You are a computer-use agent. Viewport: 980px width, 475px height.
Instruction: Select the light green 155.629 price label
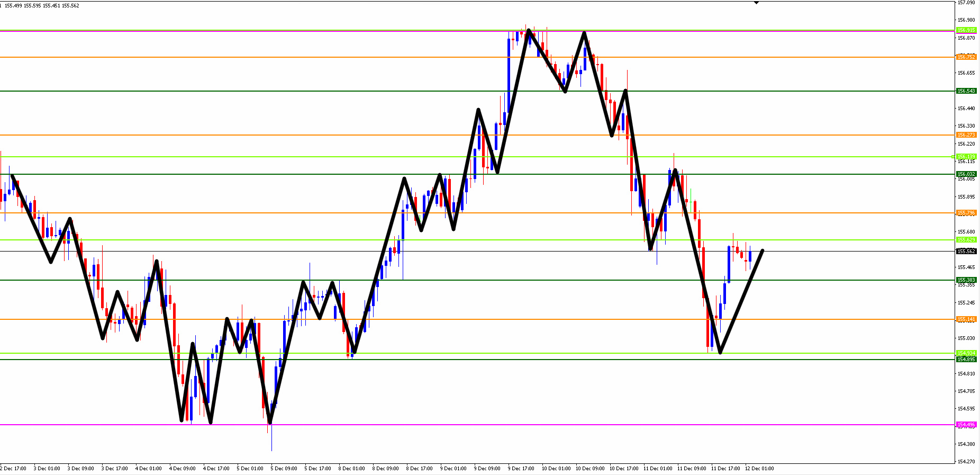coord(966,240)
